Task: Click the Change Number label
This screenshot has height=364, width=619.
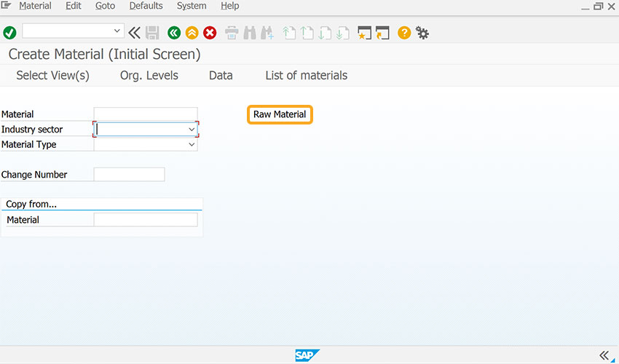Action: tap(34, 175)
